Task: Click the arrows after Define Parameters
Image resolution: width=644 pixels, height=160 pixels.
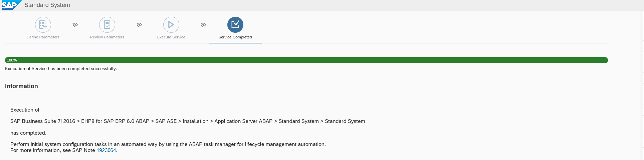Action: point(75,25)
